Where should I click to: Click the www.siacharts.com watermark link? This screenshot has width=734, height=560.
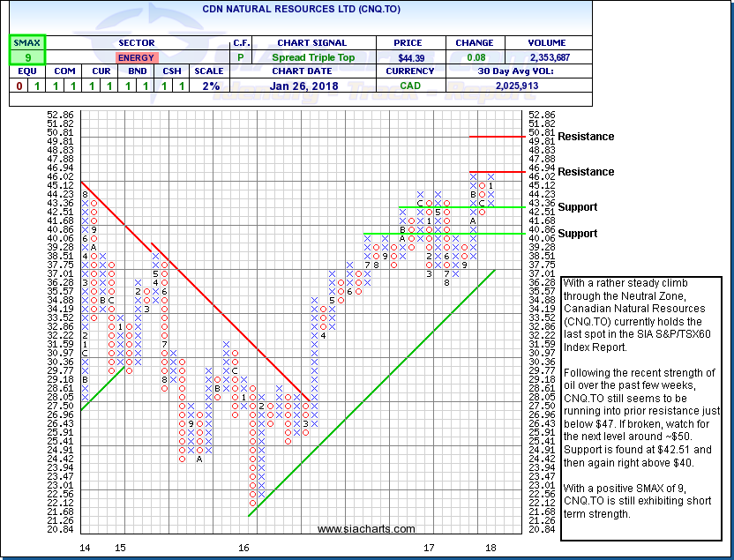click(x=366, y=529)
